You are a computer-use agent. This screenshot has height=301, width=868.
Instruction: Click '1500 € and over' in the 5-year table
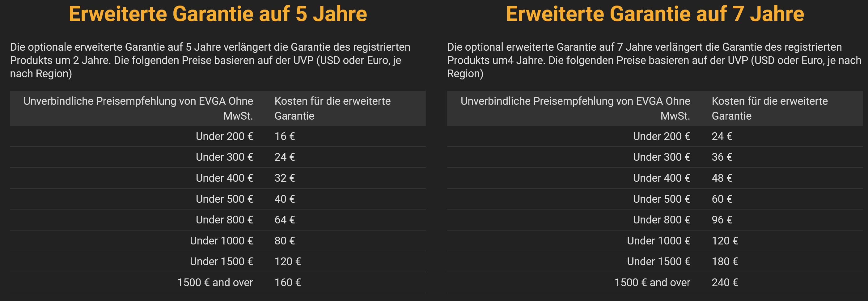pos(215,282)
